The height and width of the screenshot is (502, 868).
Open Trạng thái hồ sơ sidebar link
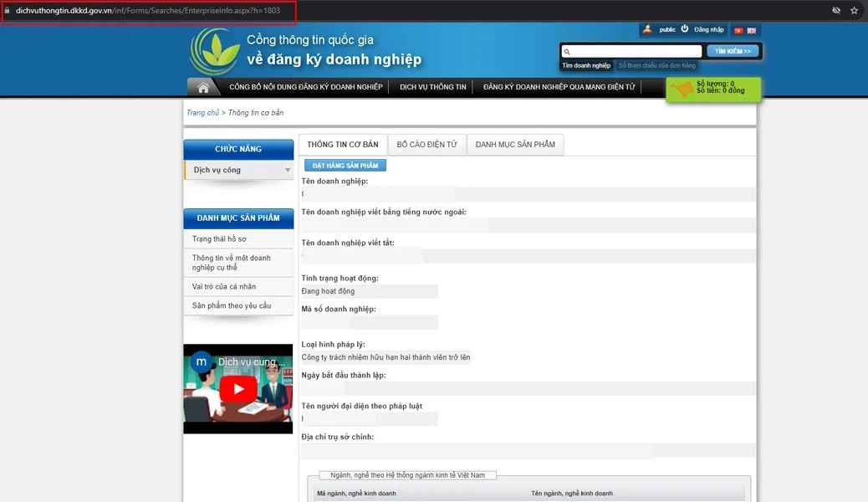[219, 239]
